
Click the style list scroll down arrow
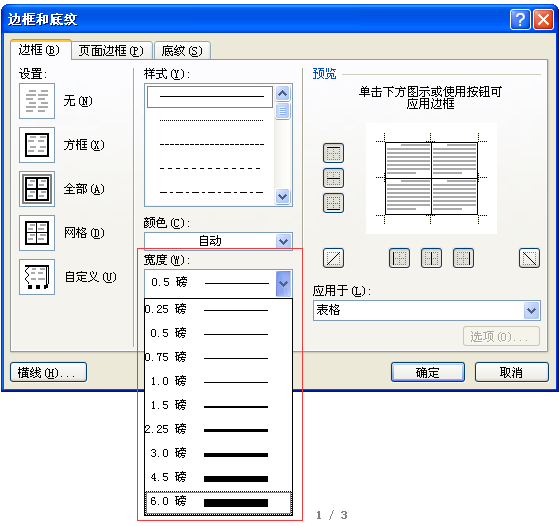283,196
